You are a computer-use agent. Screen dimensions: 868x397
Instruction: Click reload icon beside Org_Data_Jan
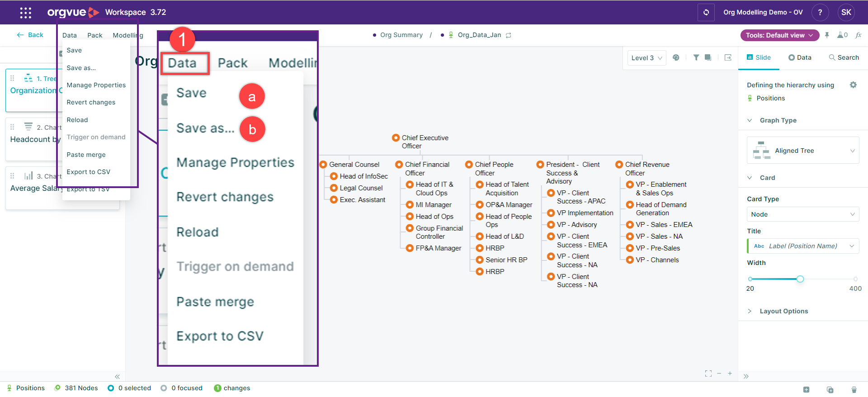[x=509, y=35]
